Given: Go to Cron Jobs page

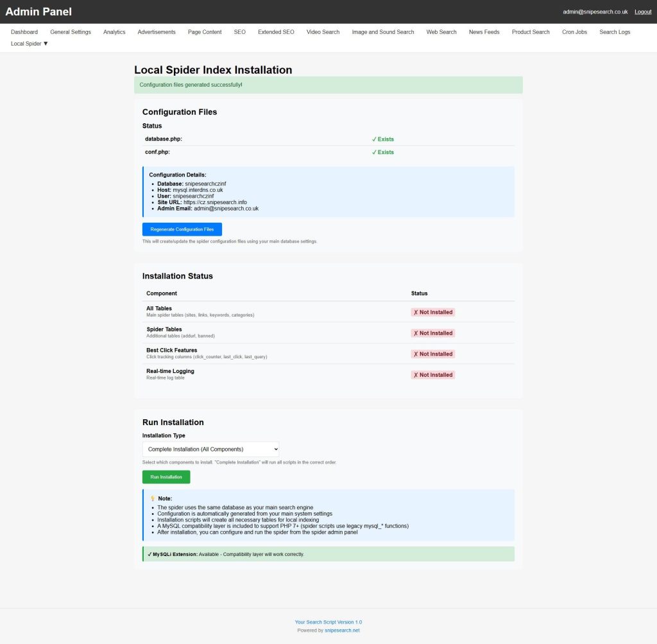Looking at the screenshot, I should tap(574, 32).
